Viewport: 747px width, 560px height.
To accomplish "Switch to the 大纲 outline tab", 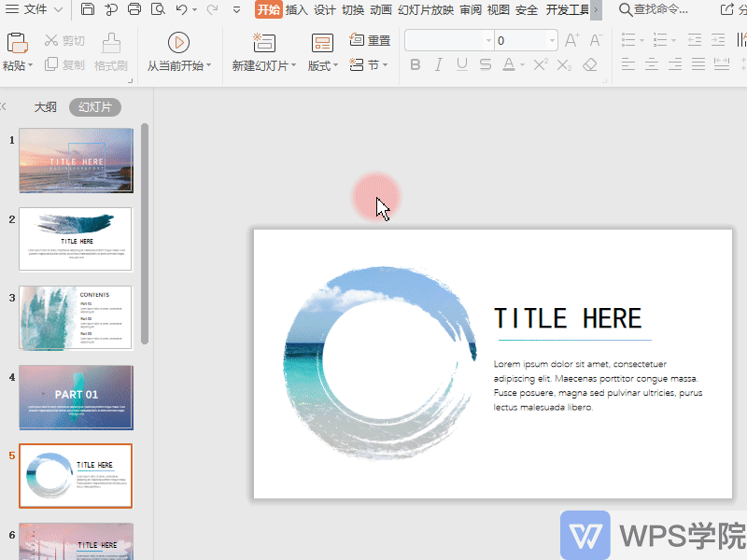I will click(x=45, y=106).
